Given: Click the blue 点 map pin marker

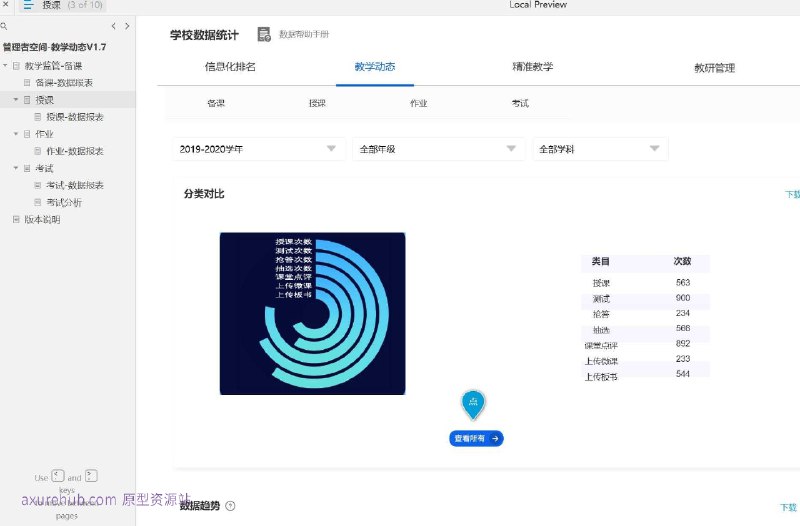Looking at the screenshot, I should (x=473, y=404).
